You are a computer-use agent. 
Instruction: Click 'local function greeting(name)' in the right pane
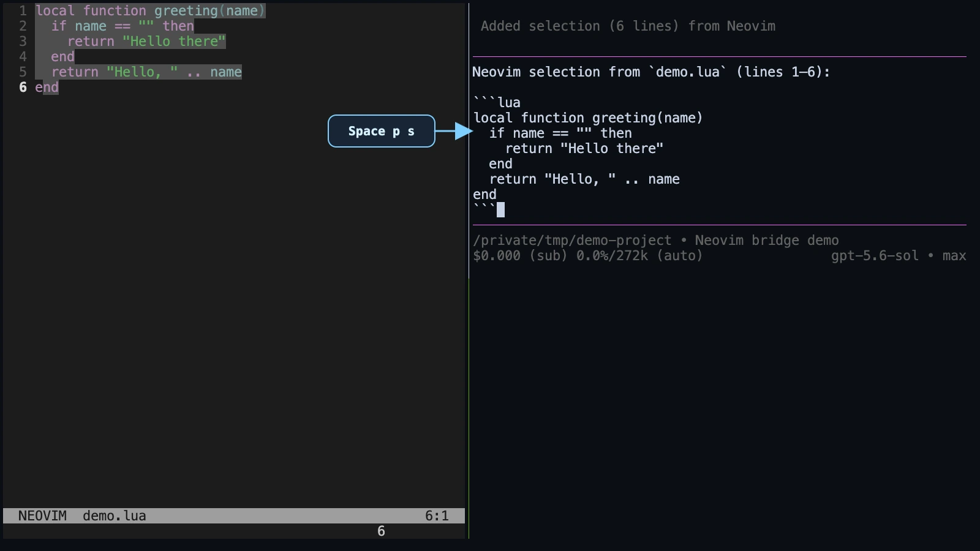[588, 118]
